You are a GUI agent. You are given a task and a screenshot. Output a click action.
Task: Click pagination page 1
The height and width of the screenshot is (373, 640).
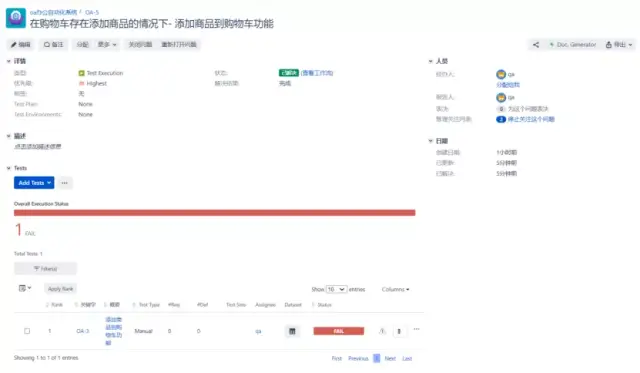coord(376,358)
